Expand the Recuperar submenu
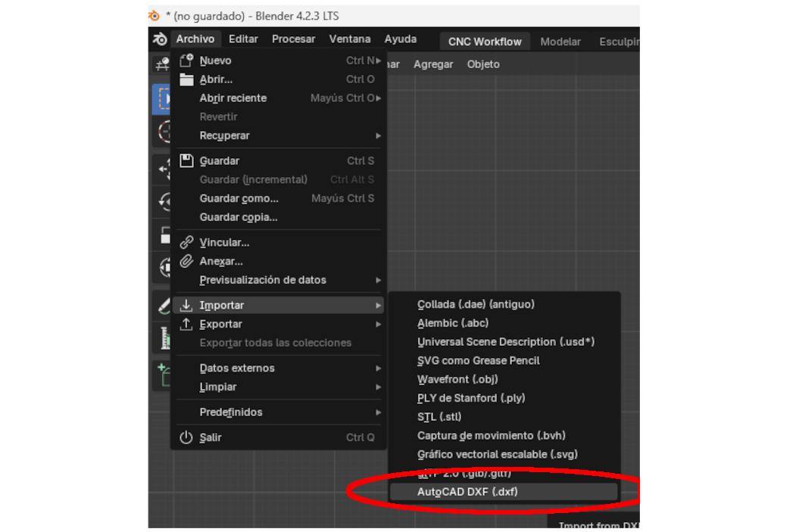Image resolution: width=799 pixels, height=532 pixels. point(378,135)
